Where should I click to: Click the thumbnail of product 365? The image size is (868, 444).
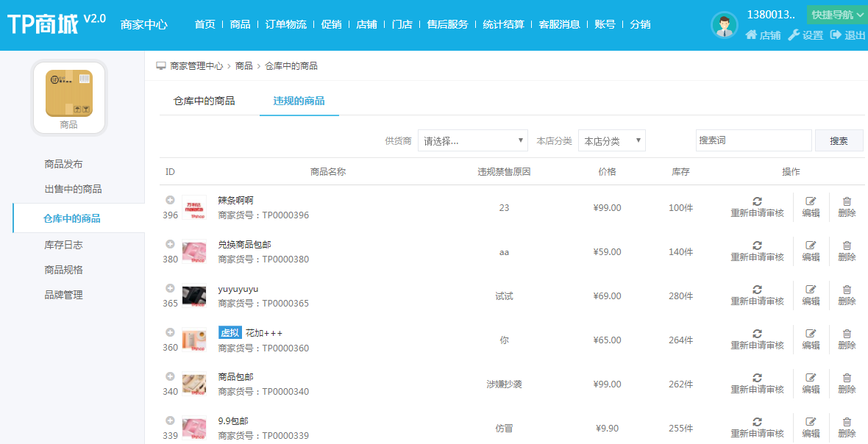(x=194, y=296)
